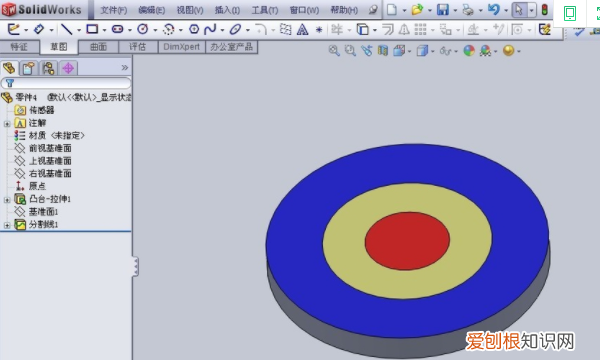Select the red center face of the model
The width and height of the screenshot is (600, 360).
click(x=407, y=241)
